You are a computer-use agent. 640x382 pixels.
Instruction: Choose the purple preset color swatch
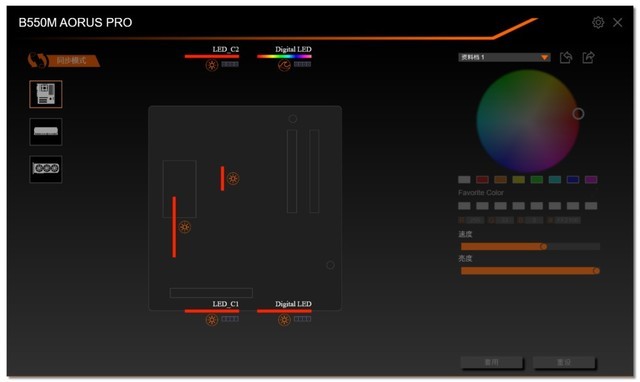tap(591, 180)
